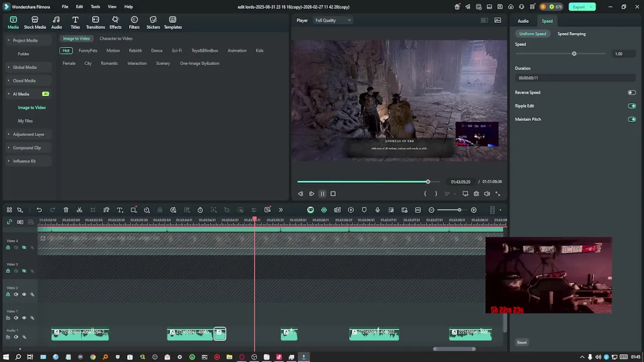Collapse the AI Media section

click(x=9, y=94)
